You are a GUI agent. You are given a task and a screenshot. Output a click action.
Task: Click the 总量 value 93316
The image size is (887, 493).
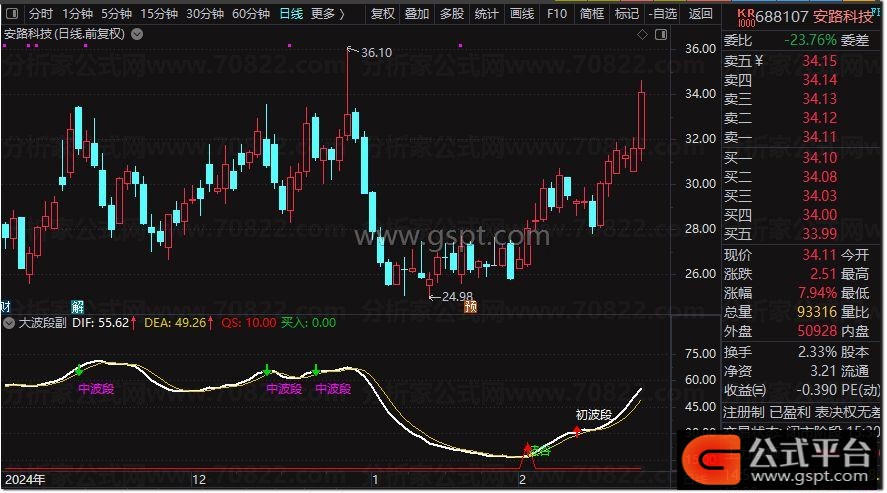pyautogui.click(x=817, y=312)
